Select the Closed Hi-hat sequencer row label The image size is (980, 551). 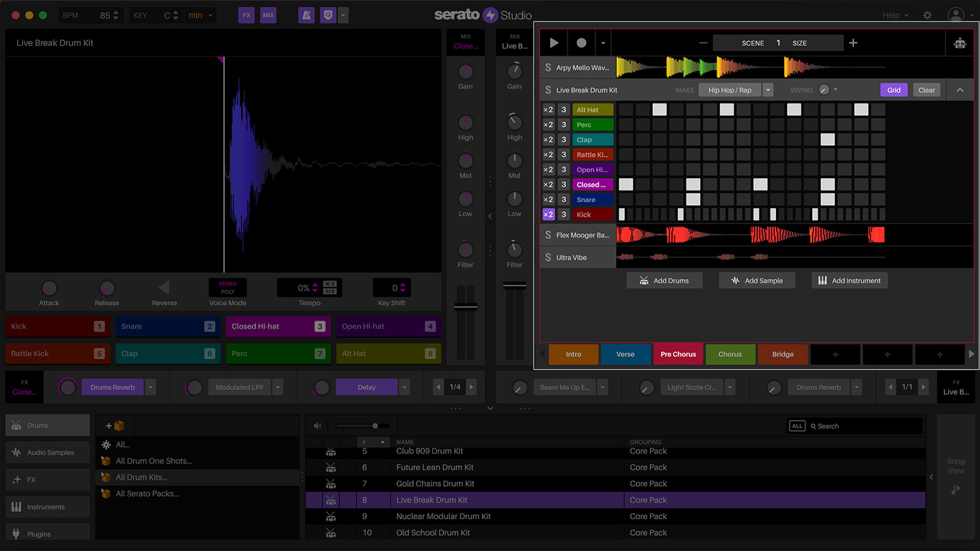[592, 185]
